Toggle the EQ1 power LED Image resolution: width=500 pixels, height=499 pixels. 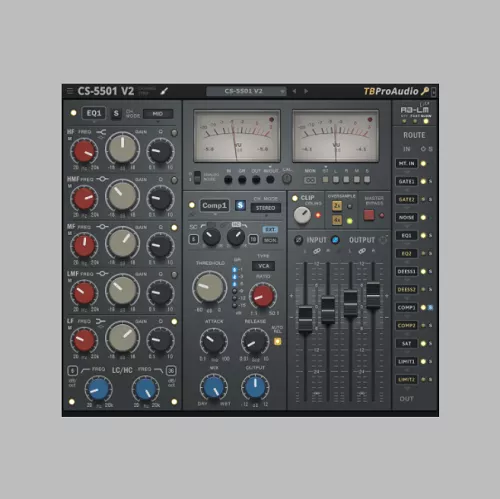73,113
